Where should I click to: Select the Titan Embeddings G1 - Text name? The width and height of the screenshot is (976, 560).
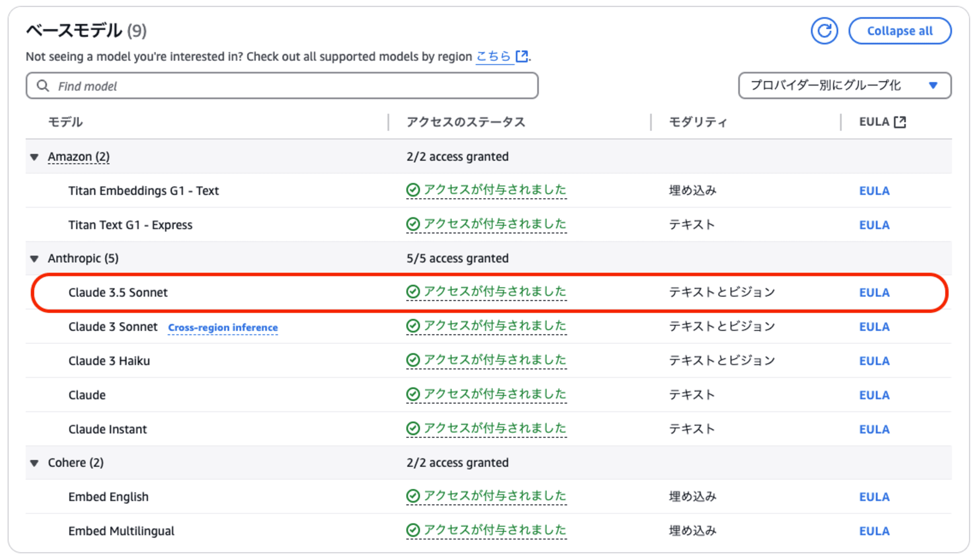[x=143, y=191]
